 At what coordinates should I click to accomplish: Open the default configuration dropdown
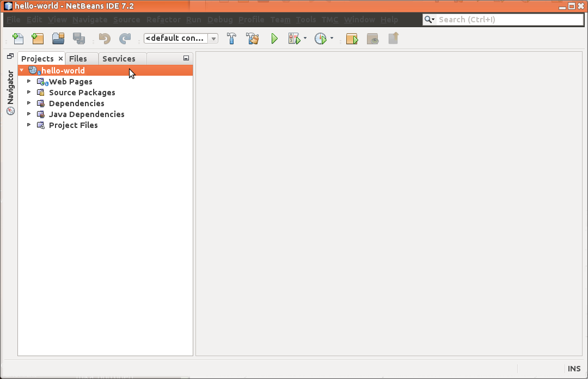tap(181, 39)
